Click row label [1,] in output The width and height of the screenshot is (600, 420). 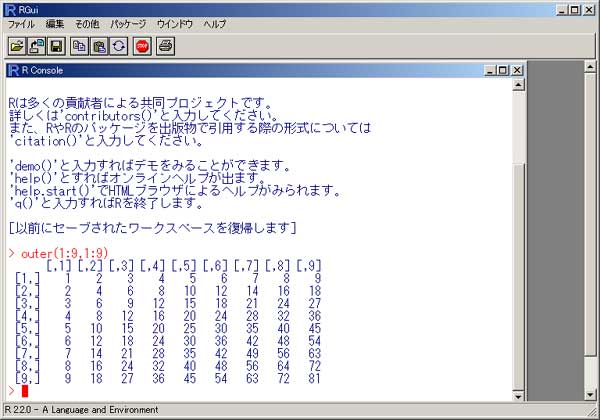click(x=27, y=278)
